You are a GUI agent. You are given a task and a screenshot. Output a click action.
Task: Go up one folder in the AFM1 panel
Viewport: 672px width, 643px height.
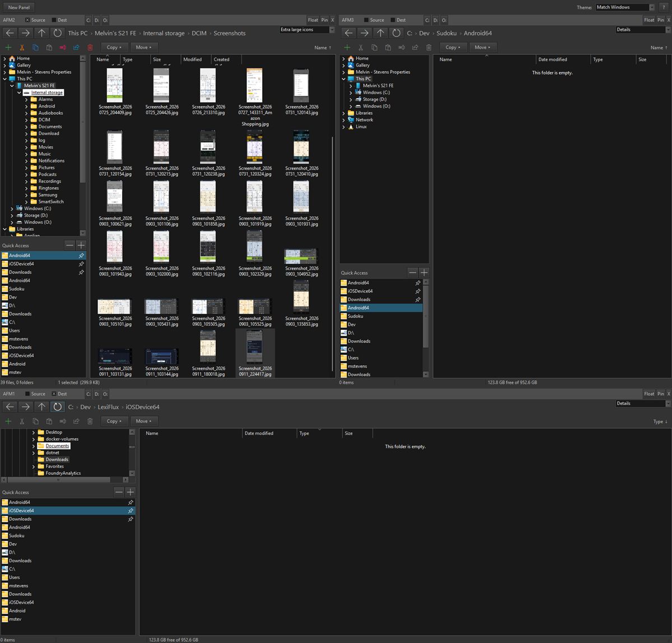pos(42,407)
